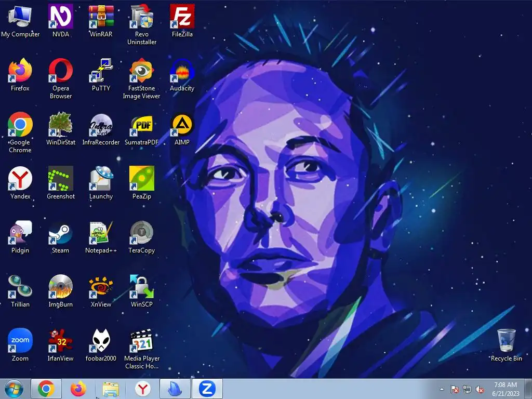The width and height of the screenshot is (532, 399).
Task: Select the foobar2000 desktop icon
Action: pyautogui.click(x=101, y=340)
